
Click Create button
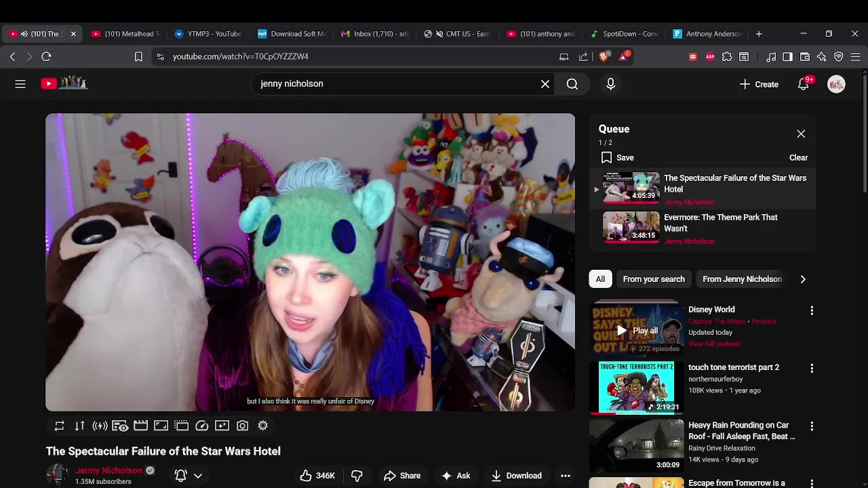[x=759, y=84]
